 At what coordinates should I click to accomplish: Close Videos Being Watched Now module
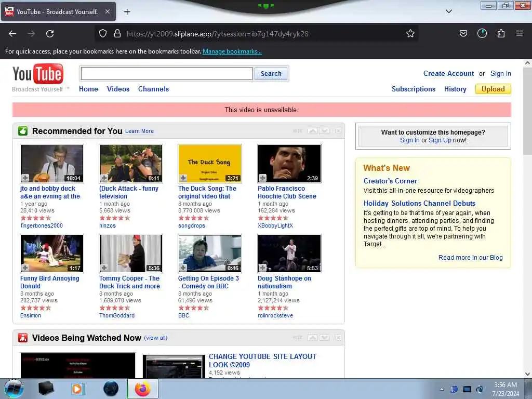click(x=338, y=338)
